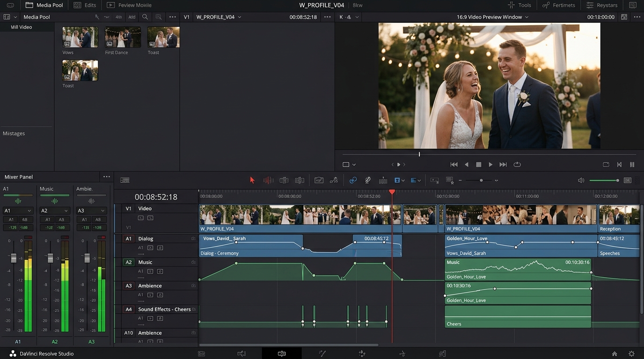Open the 16:9 Video Preview Window dropdown
The width and height of the screenshot is (644, 359).
pos(493,17)
